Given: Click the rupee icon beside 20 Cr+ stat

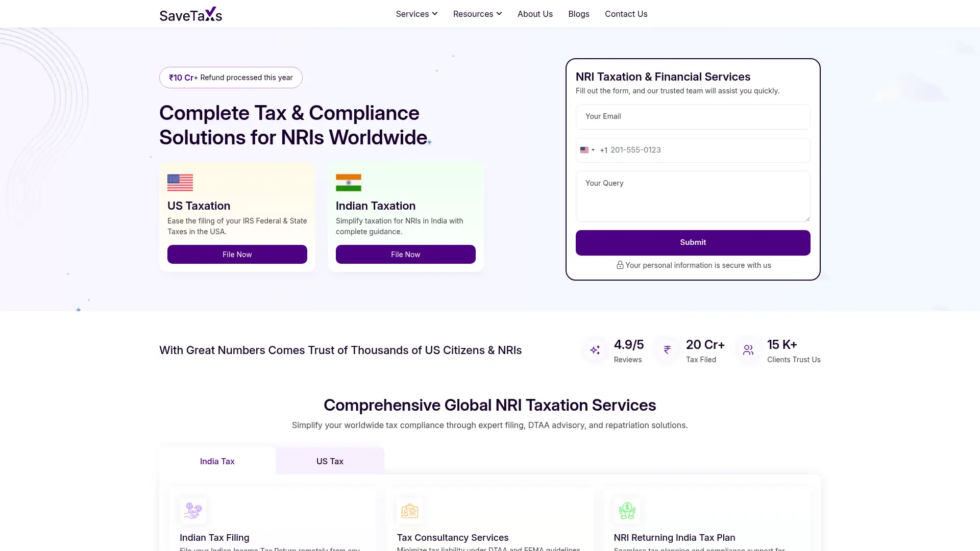Looking at the screenshot, I should point(667,350).
